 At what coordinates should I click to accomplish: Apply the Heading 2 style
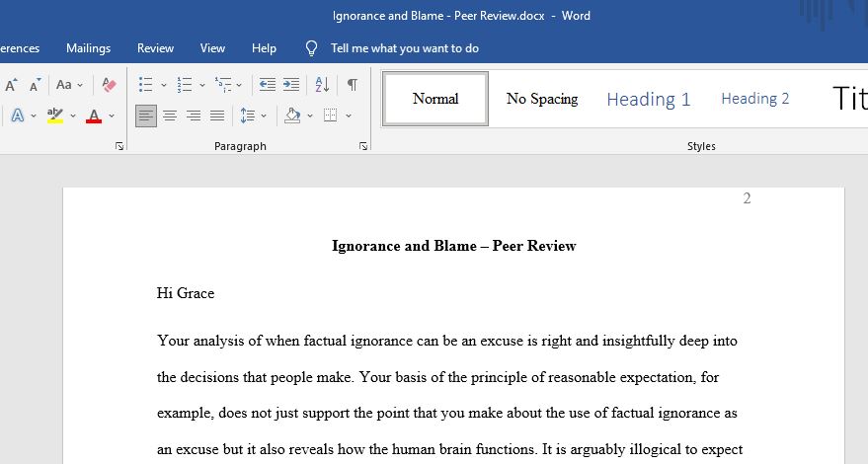coord(755,99)
